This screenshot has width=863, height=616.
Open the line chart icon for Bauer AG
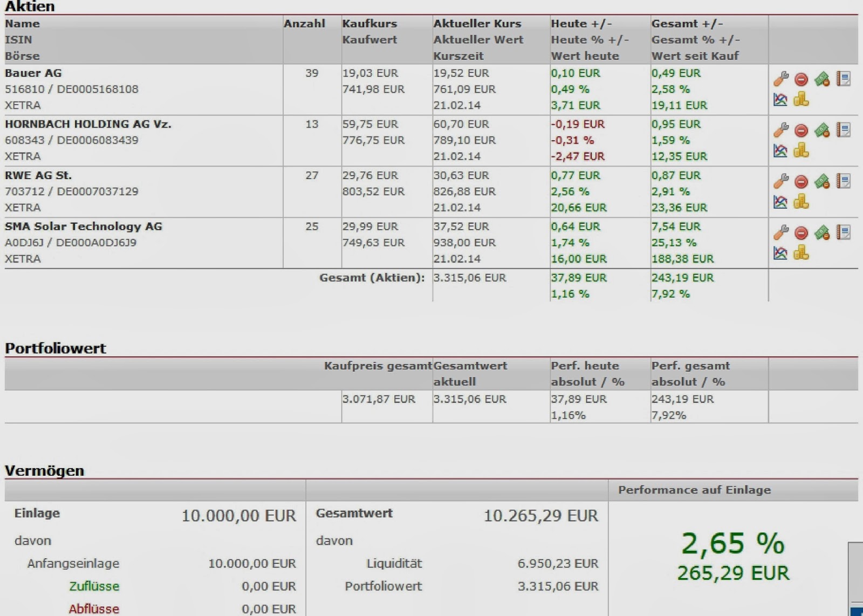780,99
